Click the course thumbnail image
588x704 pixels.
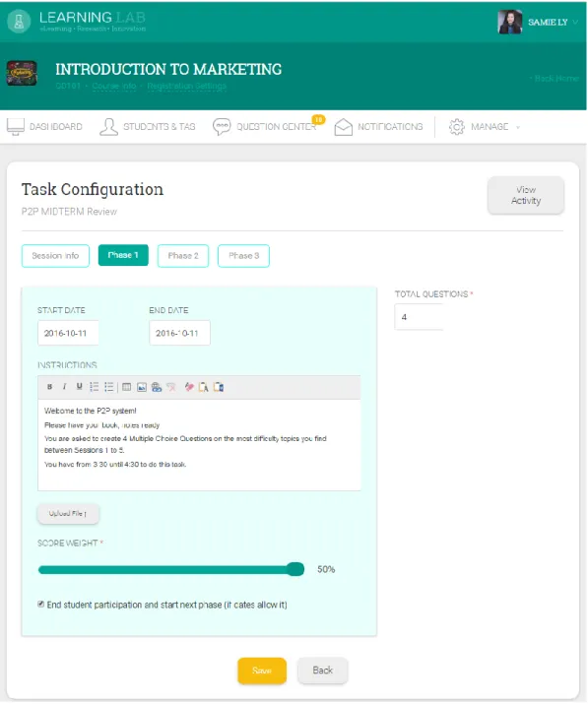coord(22,73)
